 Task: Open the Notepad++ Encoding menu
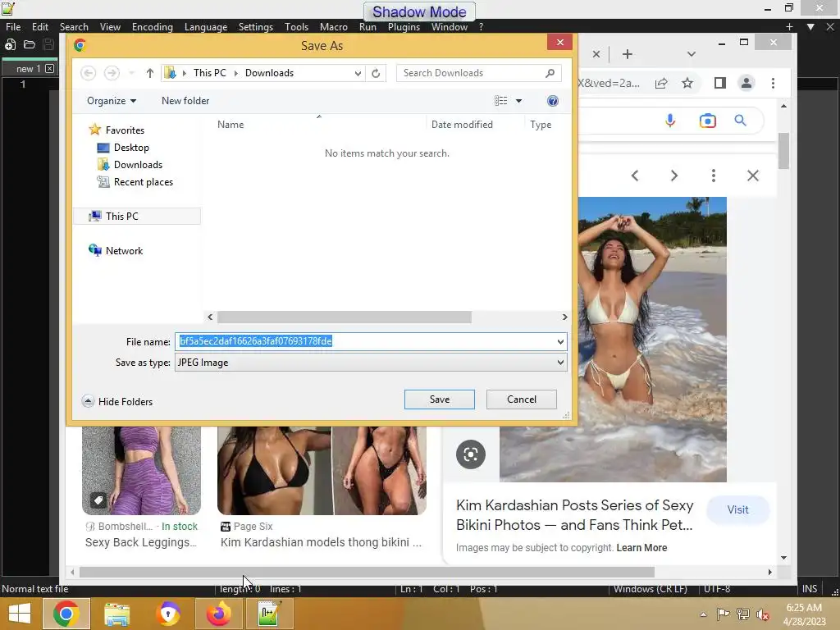point(152,27)
